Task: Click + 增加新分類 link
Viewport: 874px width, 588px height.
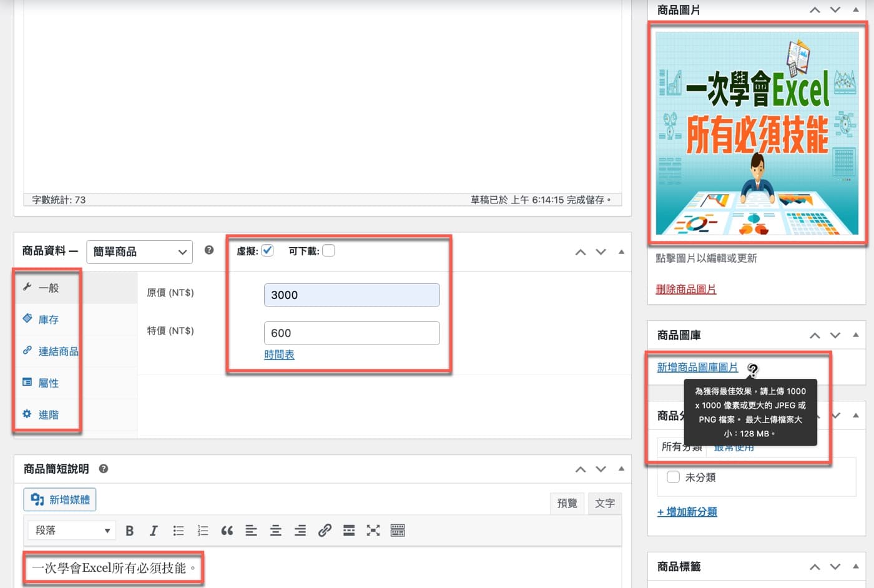Action: tap(687, 512)
